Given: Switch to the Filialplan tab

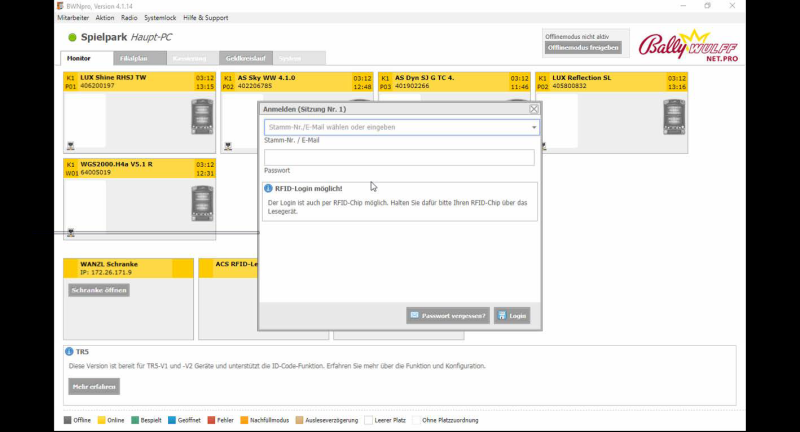Looking at the screenshot, I should 140,58.
